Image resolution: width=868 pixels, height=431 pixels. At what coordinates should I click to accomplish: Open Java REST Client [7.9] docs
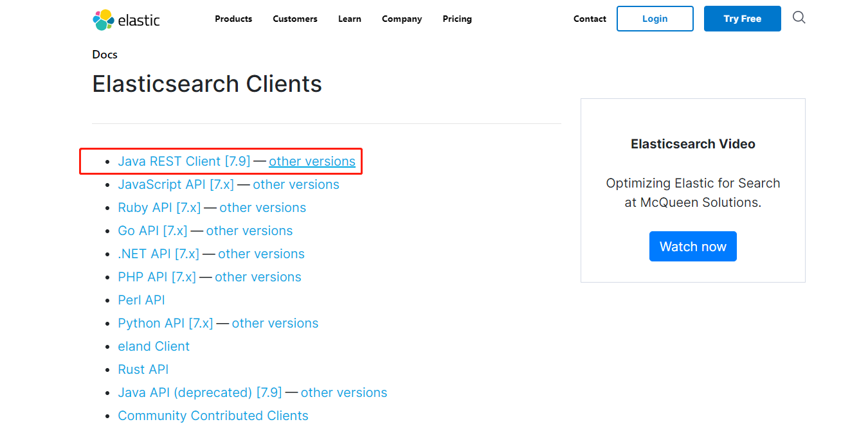pos(184,161)
